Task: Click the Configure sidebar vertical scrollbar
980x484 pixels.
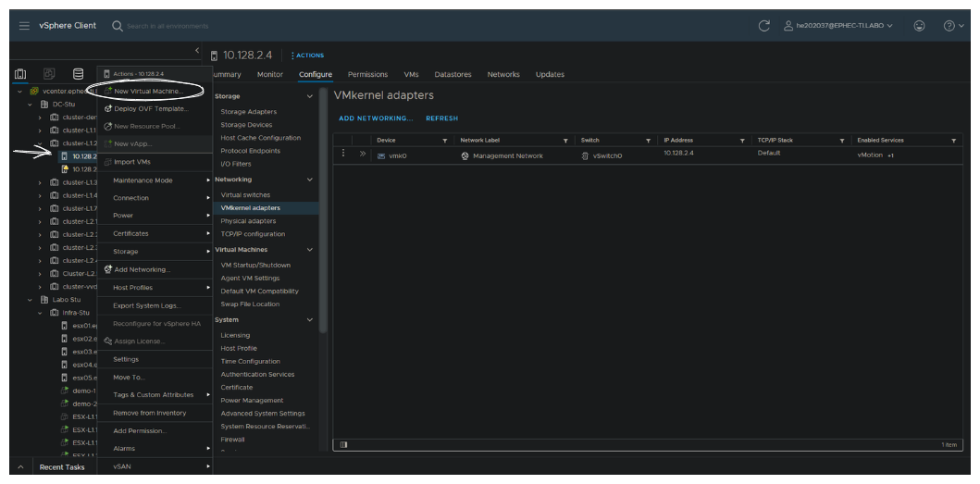Action: pos(323,211)
